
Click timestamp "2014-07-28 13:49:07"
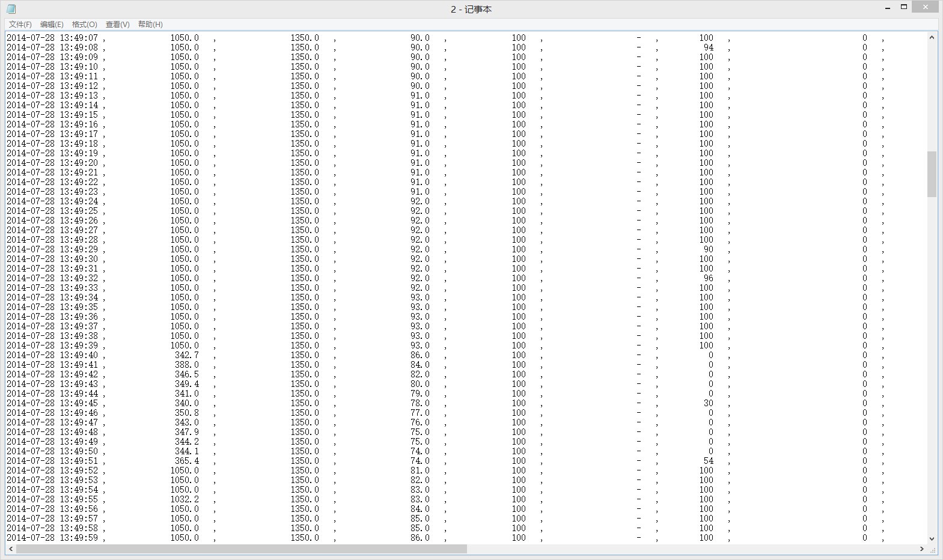coord(52,38)
